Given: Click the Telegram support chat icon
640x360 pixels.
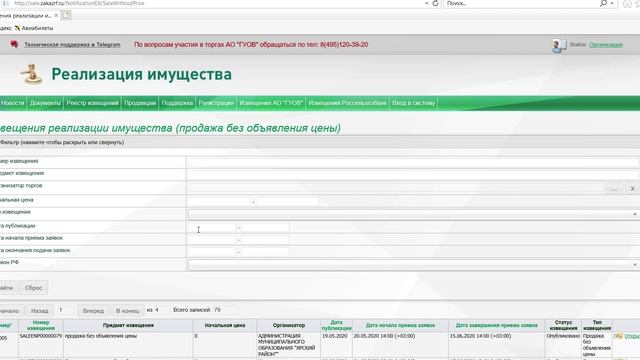Looking at the screenshot, I should (14, 44).
